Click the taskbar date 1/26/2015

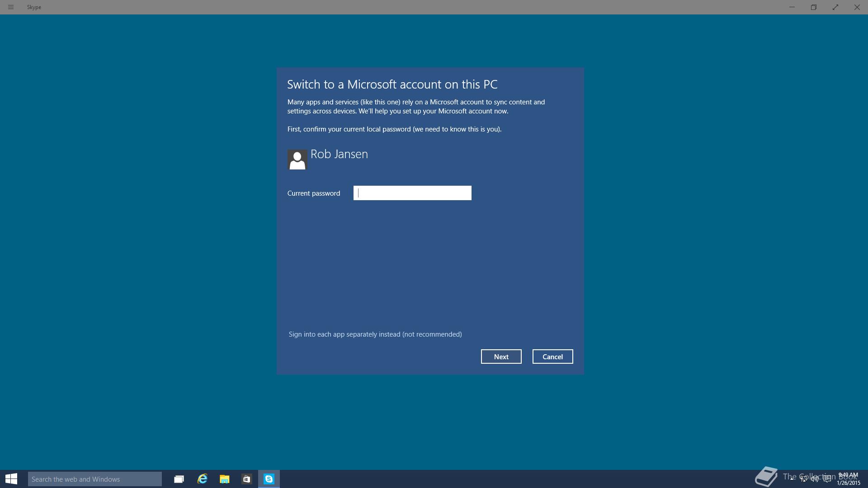849,483
